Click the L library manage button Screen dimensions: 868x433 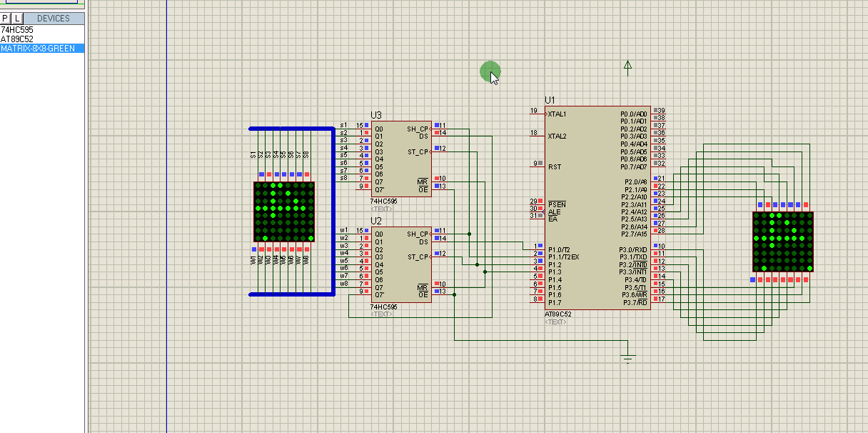18,19
